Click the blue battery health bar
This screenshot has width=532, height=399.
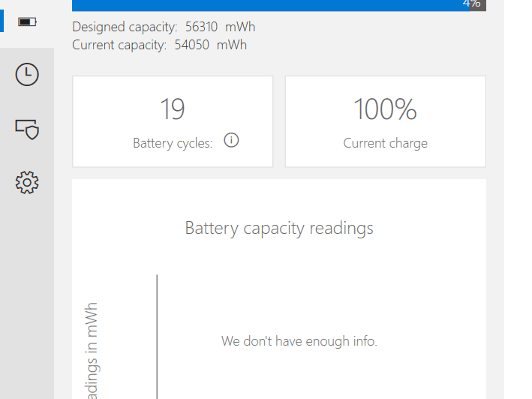[x=271, y=5]
